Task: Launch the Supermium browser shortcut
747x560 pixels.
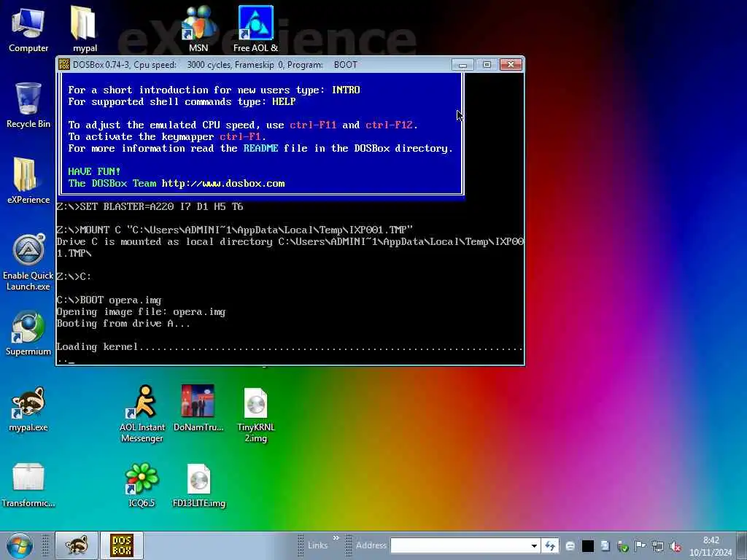Action: tap(28, 332)
